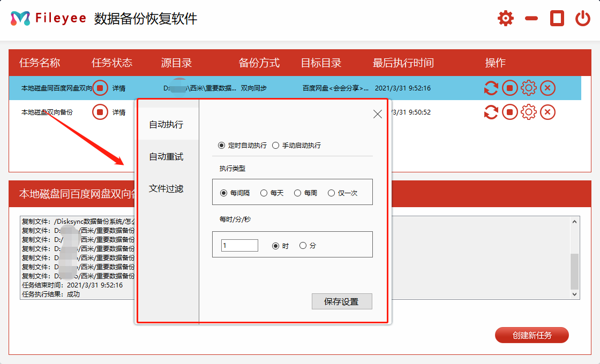This screenshot has width=600, height=364.
Task: Remove 本地磁盘双向备份 task via X icon
Action: coord(547,112)
